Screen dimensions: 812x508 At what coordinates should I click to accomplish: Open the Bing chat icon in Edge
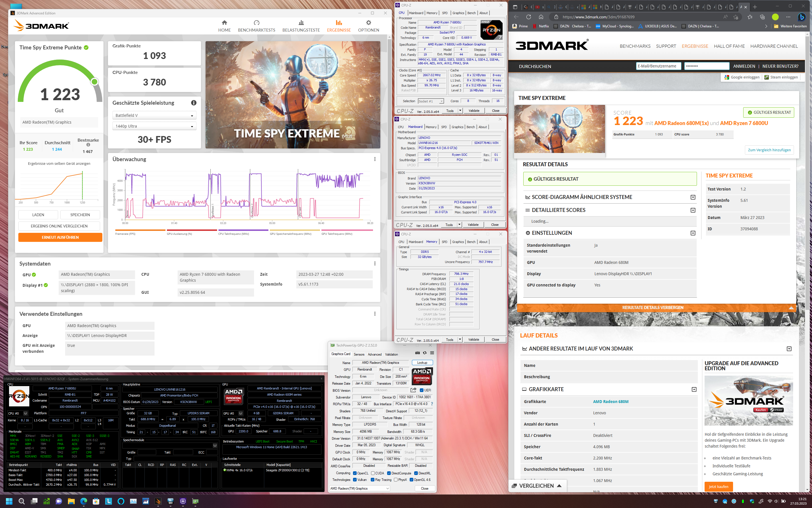click(x=802, y=17)
